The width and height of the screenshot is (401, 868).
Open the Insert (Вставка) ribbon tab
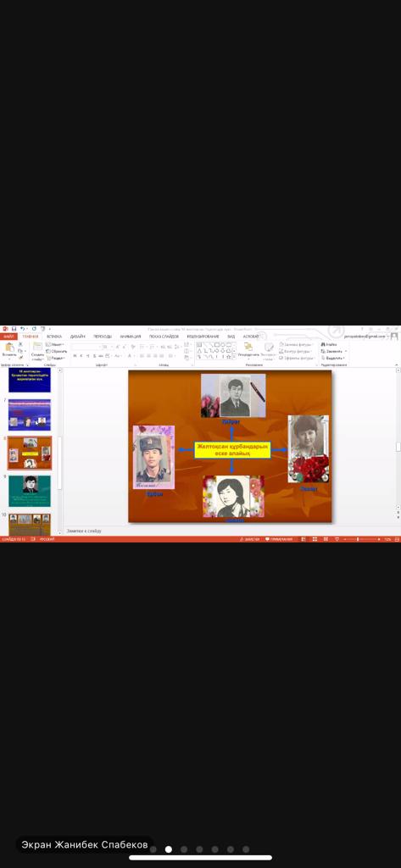point(53,336)
